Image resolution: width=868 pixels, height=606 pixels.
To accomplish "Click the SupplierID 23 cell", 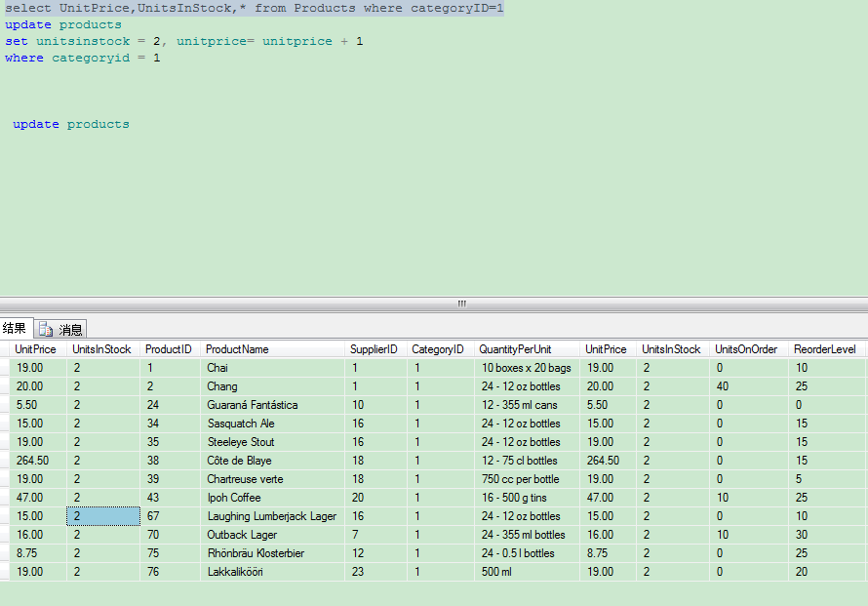I will point(375,572).
